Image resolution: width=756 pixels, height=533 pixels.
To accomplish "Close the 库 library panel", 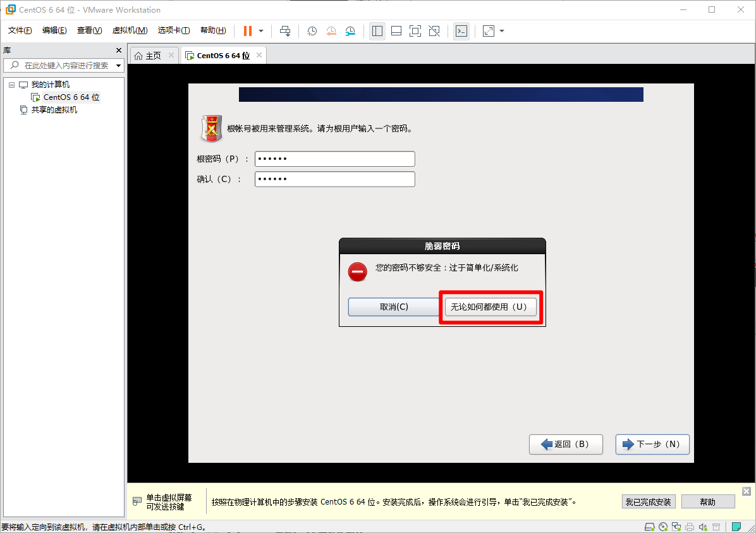I will tap(119, 50).
